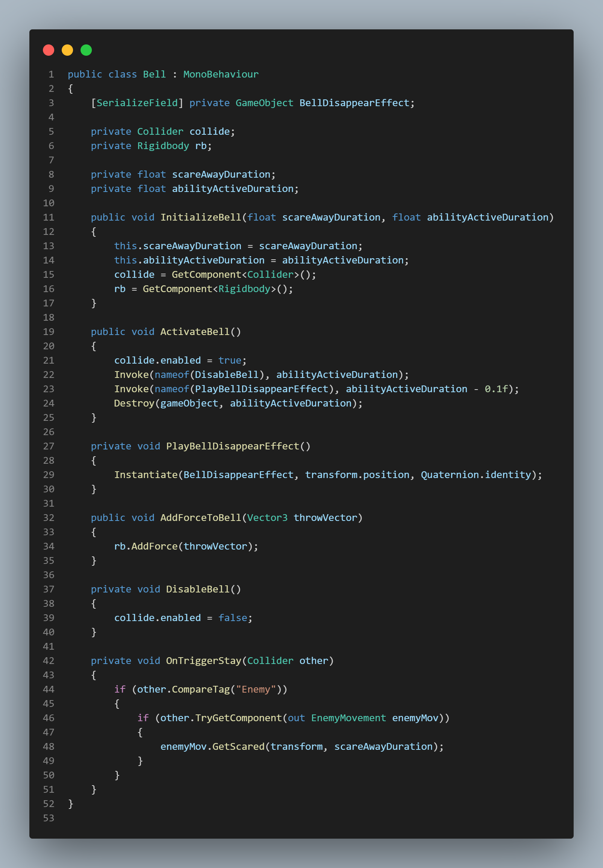Click the 'AddForceToBell' method name

tap(201, 518)
